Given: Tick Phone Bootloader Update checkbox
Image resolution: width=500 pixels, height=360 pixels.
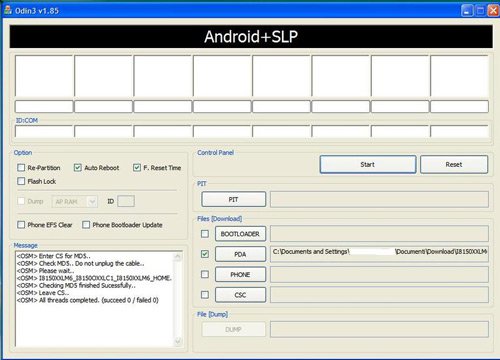Looking at the screenshot, I should 86,225.
